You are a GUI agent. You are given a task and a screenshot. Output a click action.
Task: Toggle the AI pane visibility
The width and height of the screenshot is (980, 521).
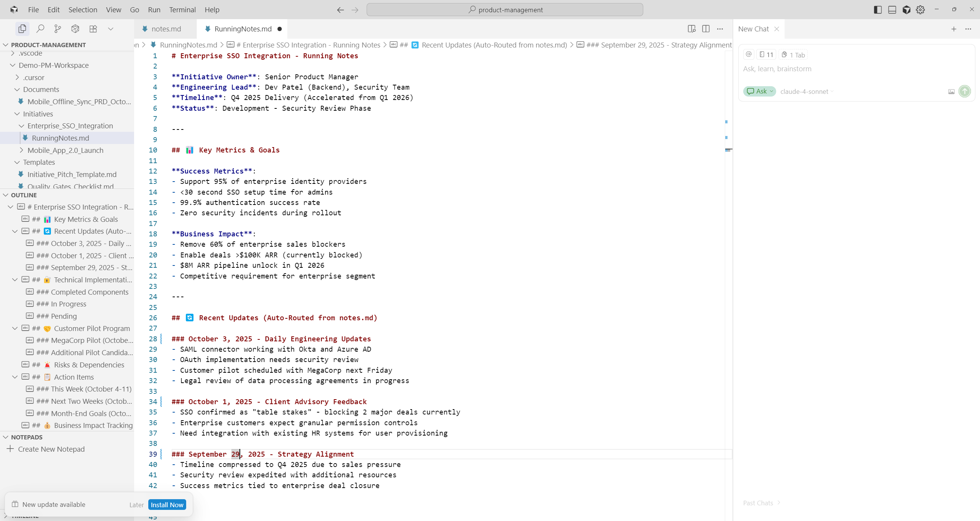coord(906,10)
